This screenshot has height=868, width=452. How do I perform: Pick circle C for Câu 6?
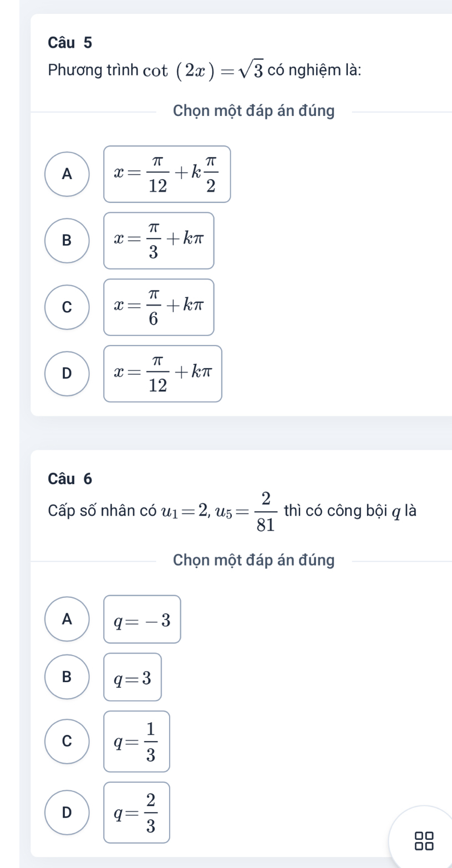coord(67,740)
